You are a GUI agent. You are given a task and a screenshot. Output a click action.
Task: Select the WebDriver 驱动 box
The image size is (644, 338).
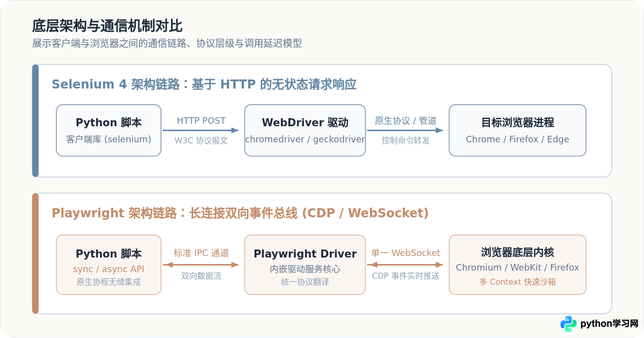[305, 130]
